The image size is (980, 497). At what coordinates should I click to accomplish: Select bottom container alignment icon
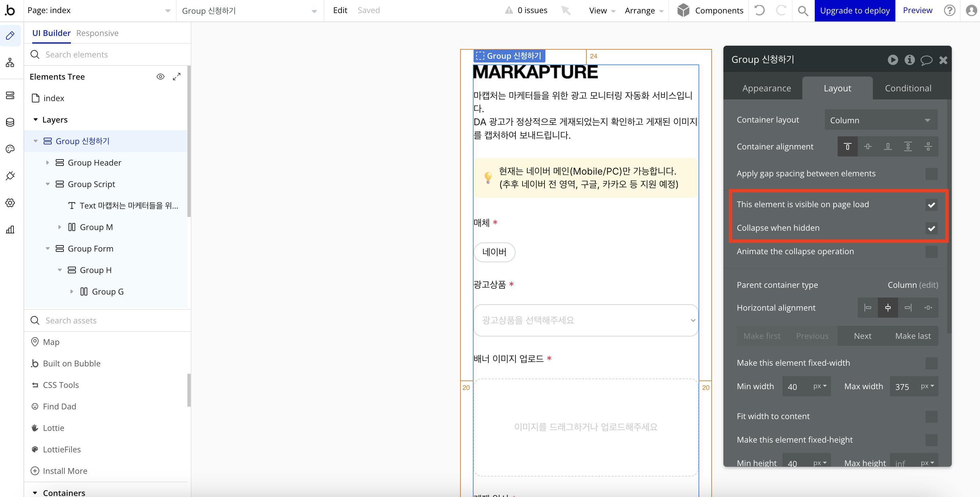[x=888, y=146]
